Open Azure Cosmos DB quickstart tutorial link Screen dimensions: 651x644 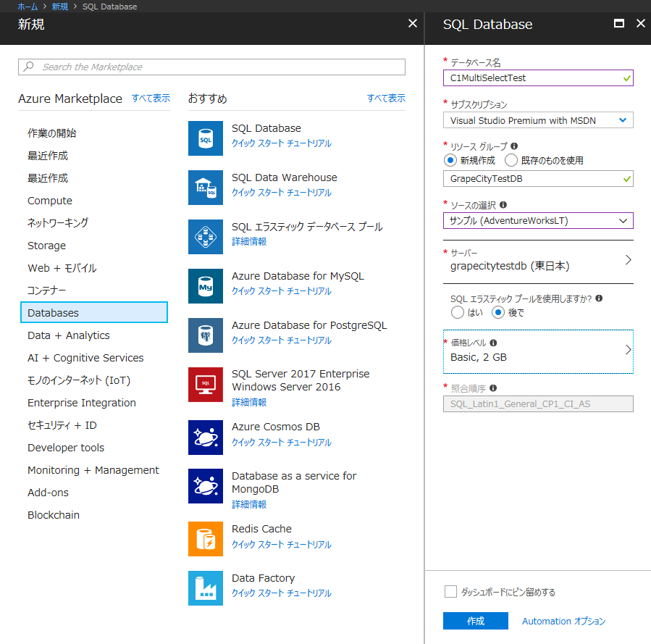tap(282, 442)
